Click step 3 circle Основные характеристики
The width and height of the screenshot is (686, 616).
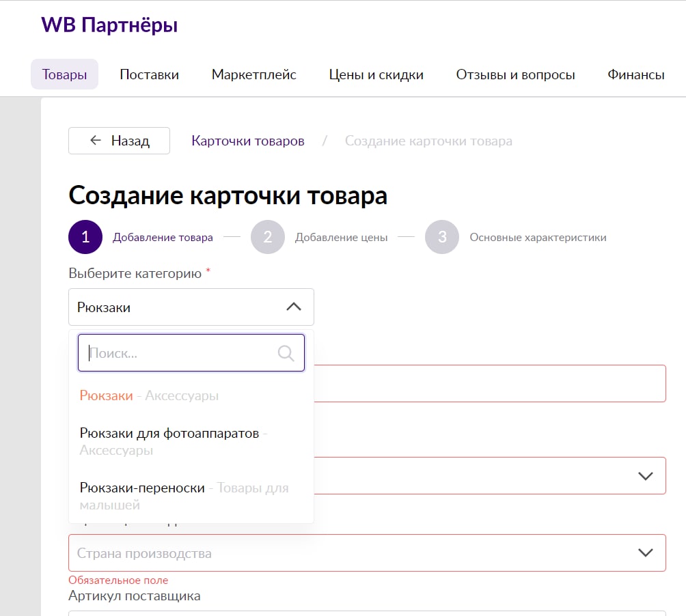click(x=442, y=237)
